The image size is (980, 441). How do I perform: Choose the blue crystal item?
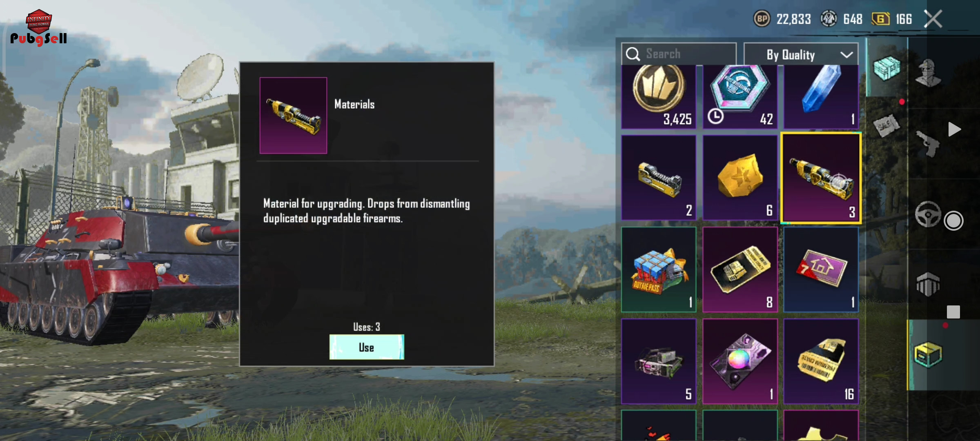(821, 96)
